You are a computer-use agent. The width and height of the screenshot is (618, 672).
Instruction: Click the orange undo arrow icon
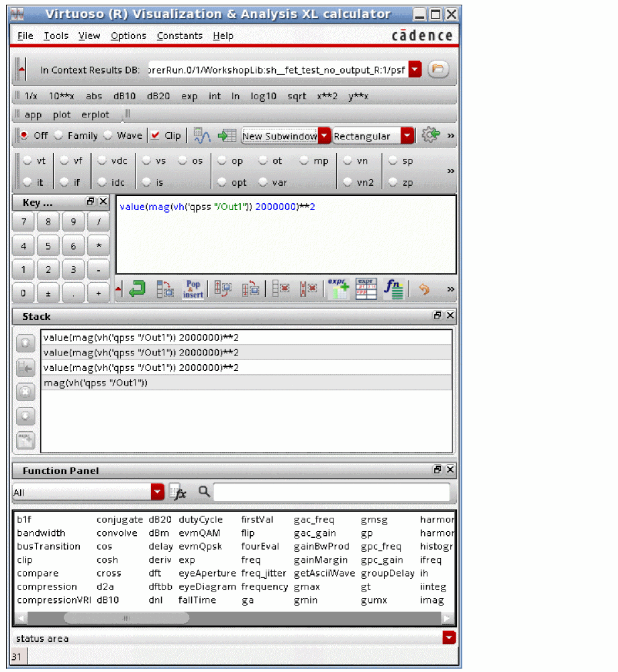pos(424,289)
